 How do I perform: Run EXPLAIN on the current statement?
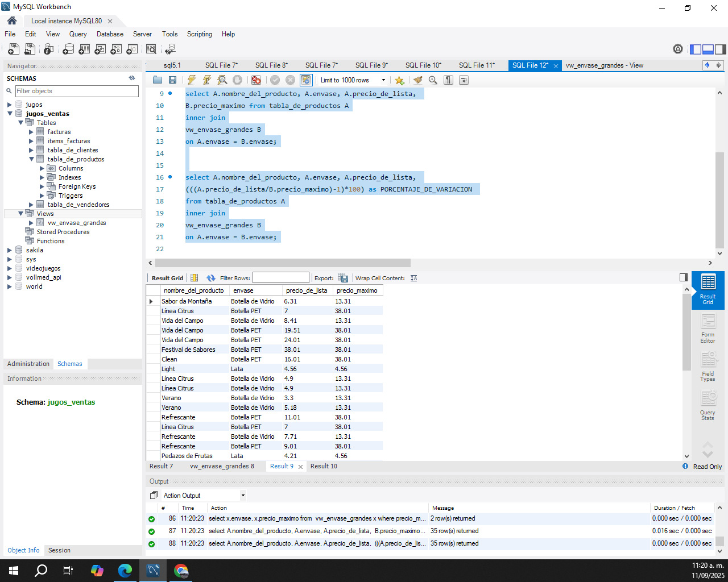(x=222, y=80)
